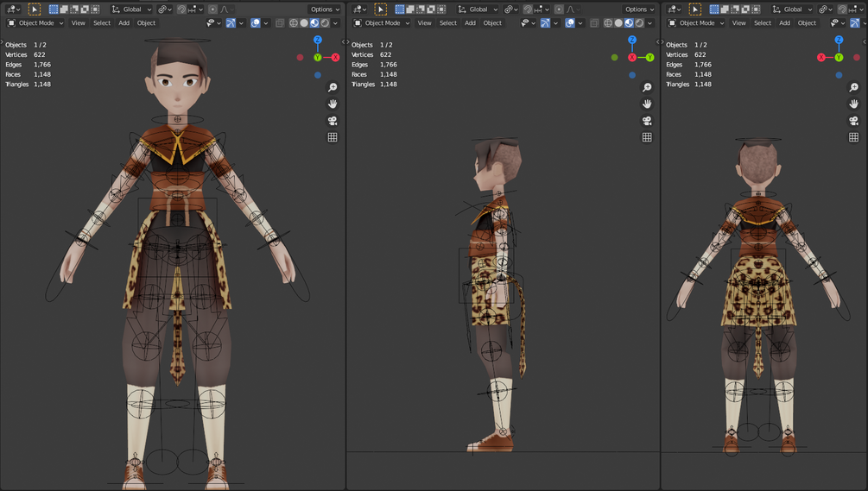Click the blue Z axis gizmo in left viewport
Image resolution: width=868 pixels, height=491 pixels.
point(318,40)
